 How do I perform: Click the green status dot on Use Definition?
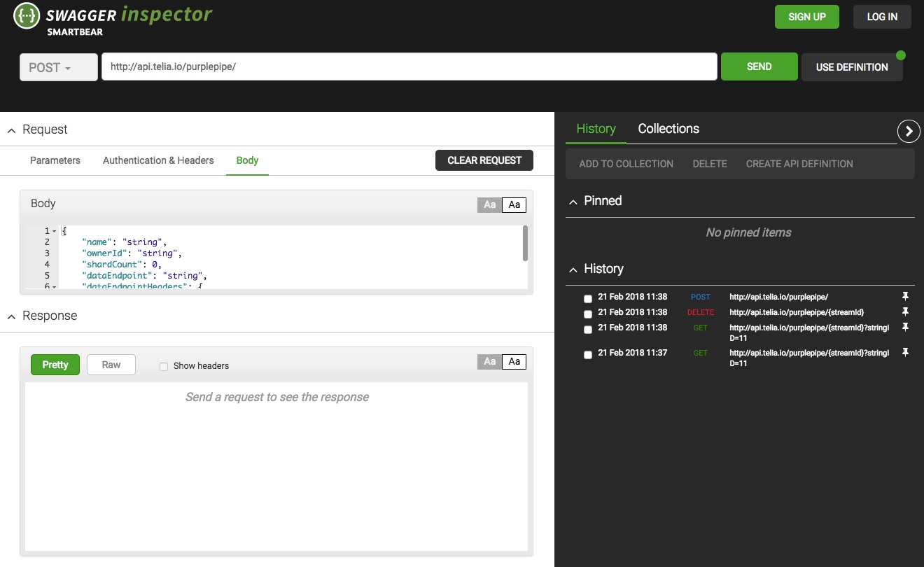901,55
